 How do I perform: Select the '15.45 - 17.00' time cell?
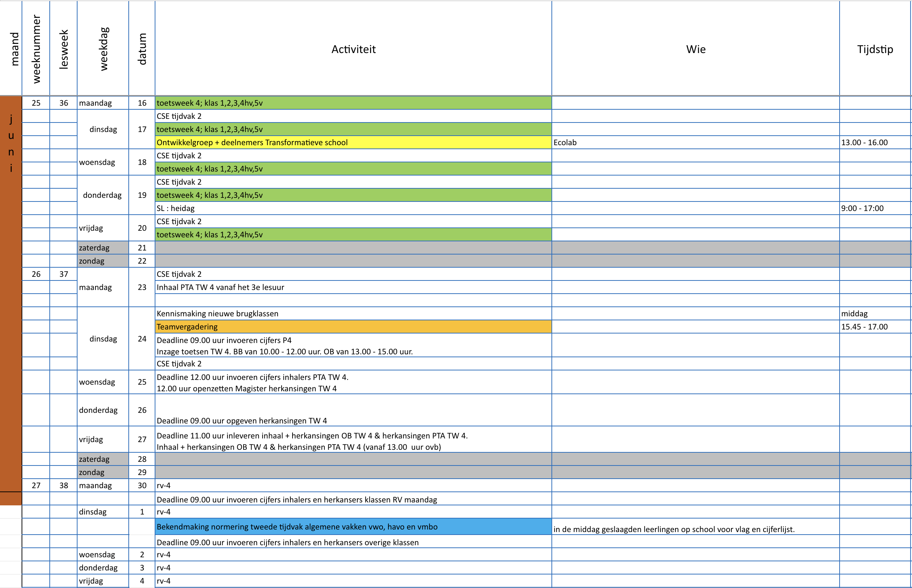pos(875,327)
